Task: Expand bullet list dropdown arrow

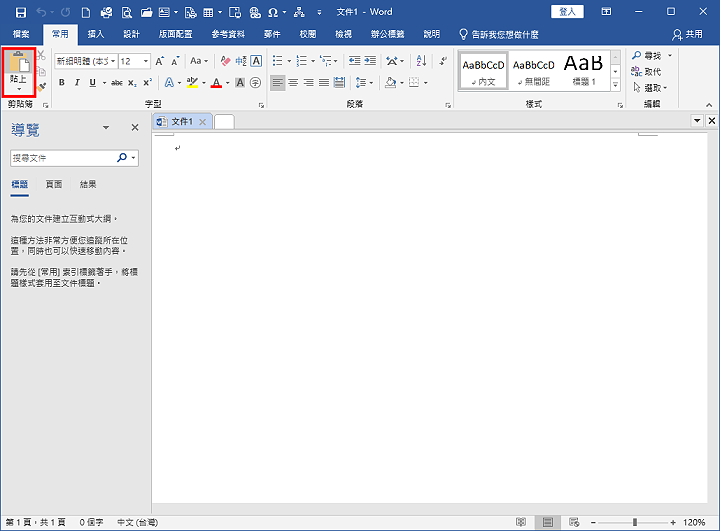Action: click(x=289, y=61)
